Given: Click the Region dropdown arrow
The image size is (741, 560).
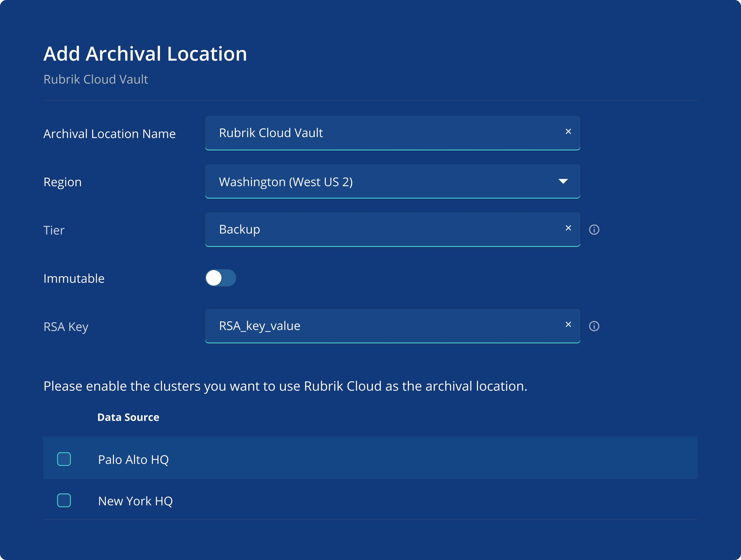Looking at the screenshot, I should tap(563, 181).
